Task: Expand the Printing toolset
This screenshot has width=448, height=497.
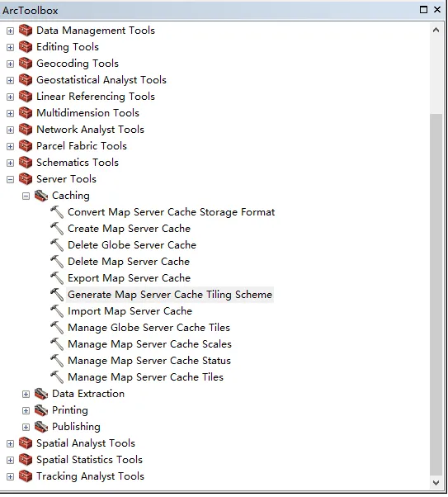Action: 26,410
